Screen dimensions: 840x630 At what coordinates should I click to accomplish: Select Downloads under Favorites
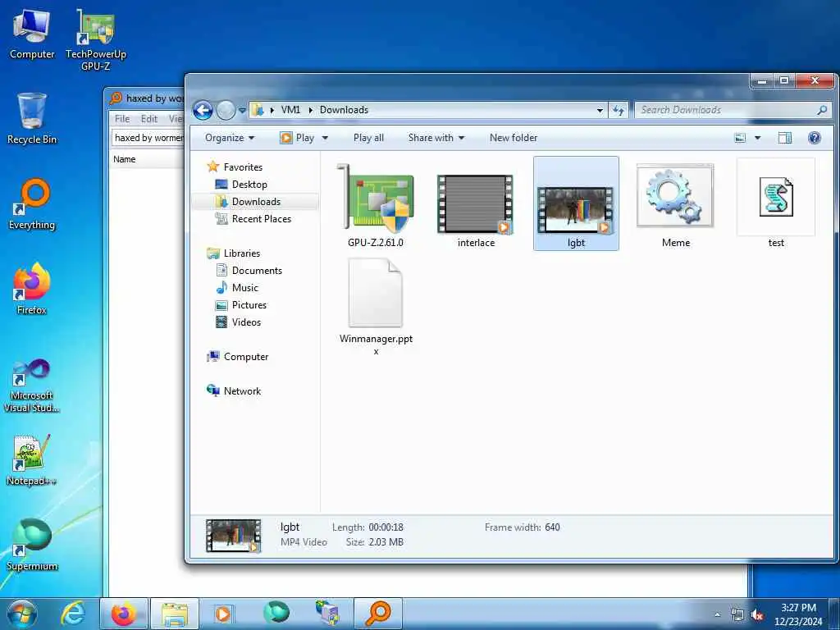(256, 202)
